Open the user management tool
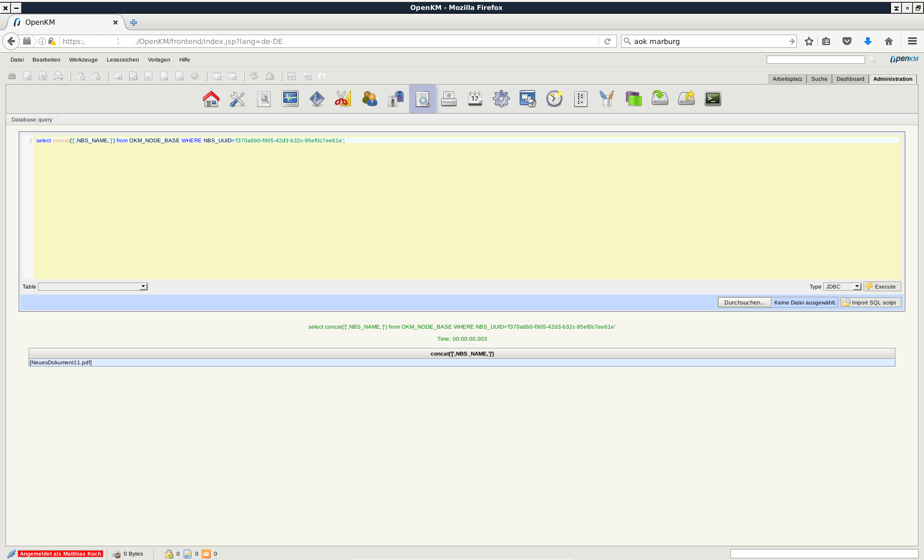Screen dimensions: 924x560 click(x=369, y=98)
